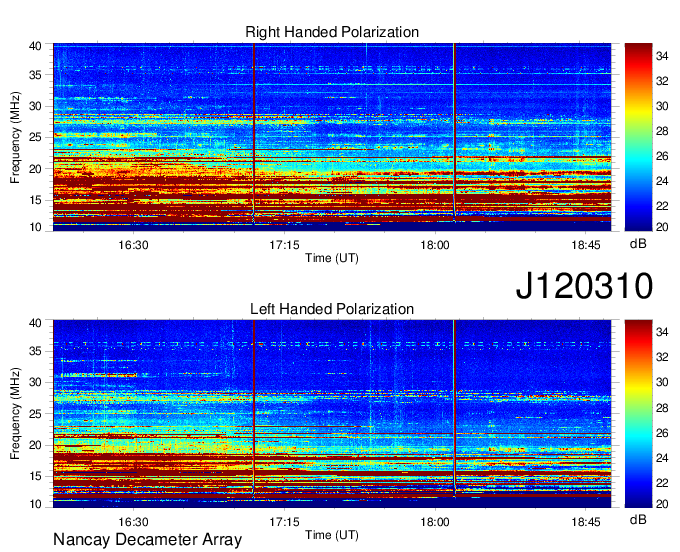Click the 35 MHz tick on bottom plot
680x552 pixels.
(x=35, y=351)
